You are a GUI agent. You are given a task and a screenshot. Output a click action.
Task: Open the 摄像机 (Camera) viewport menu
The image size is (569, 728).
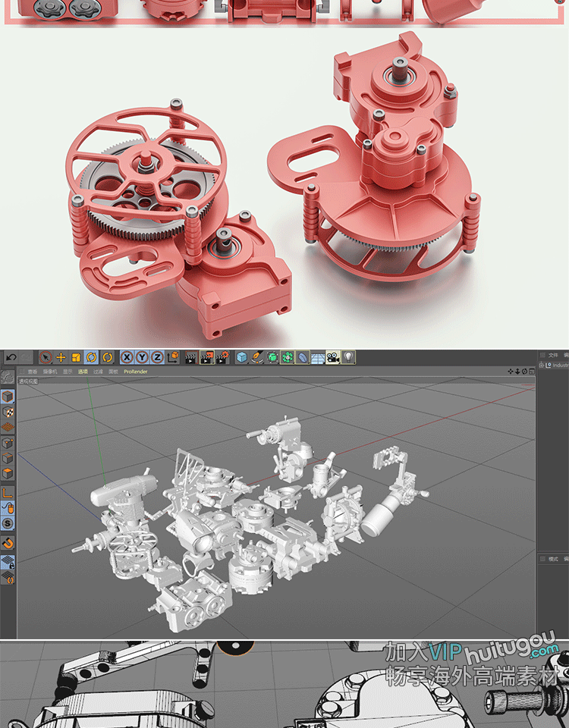pyautogui.click(x=49, y=372)
